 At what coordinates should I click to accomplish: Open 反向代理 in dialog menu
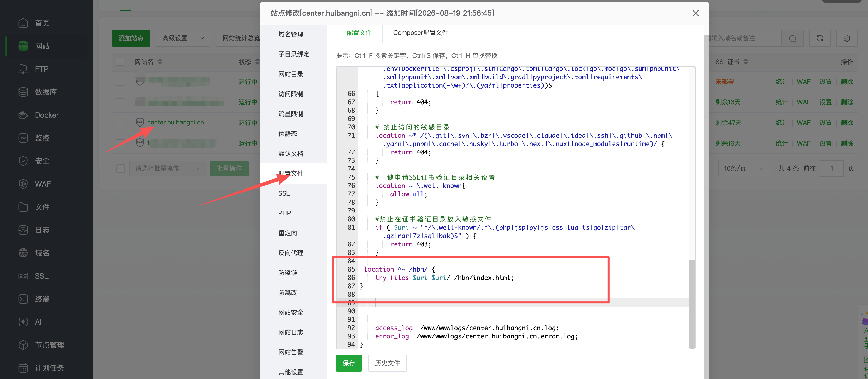coord(291,253)
